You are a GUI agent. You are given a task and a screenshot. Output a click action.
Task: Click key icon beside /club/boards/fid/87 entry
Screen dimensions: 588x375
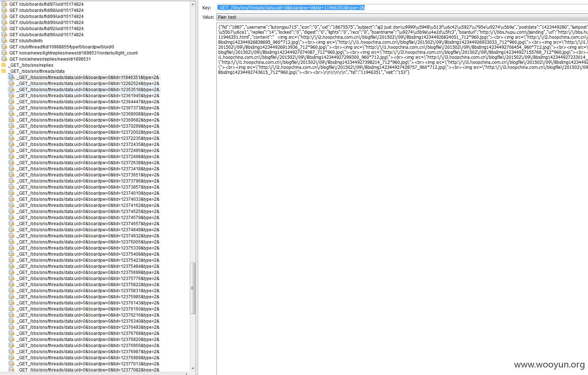(x=4, y=4)
